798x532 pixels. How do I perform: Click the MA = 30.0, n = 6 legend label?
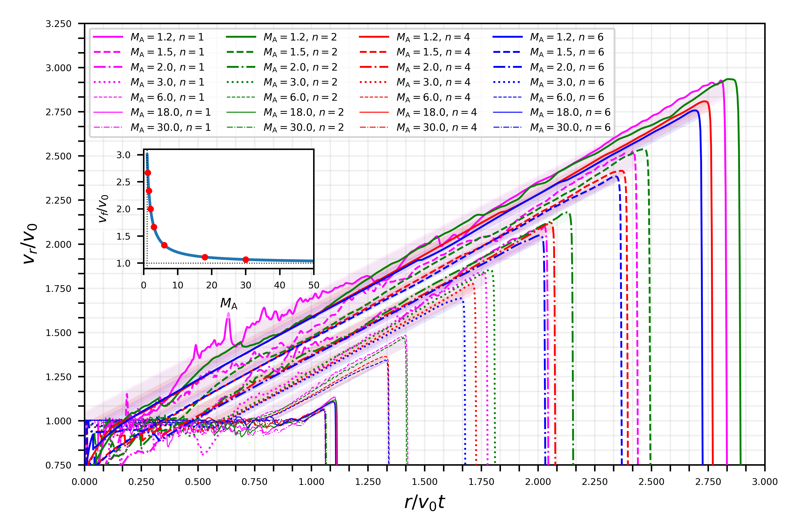pyautogui.click(x=570, y=128)
